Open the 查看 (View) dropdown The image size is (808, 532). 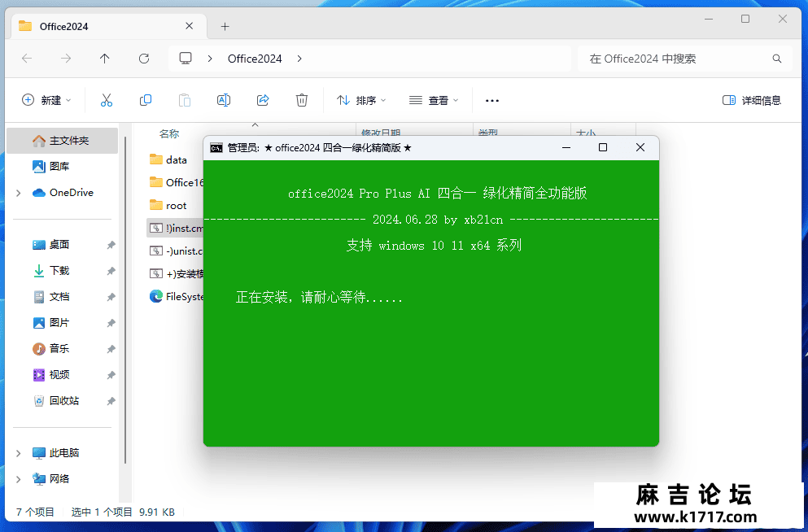coord(434,100)
